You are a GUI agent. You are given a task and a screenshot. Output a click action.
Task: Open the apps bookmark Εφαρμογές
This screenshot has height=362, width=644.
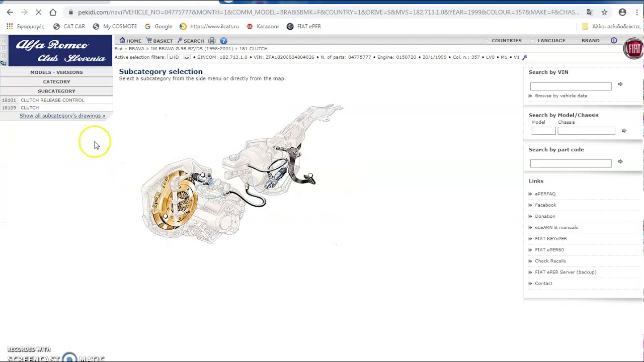pyautogui.click(x=25, y=26)
